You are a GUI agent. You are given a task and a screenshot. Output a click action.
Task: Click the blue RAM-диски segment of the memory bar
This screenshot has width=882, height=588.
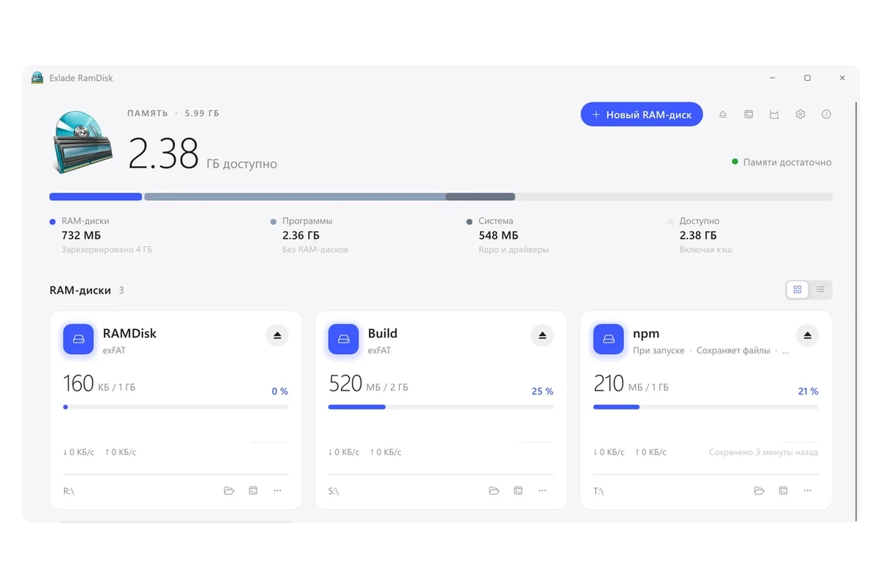pos(96,197)
